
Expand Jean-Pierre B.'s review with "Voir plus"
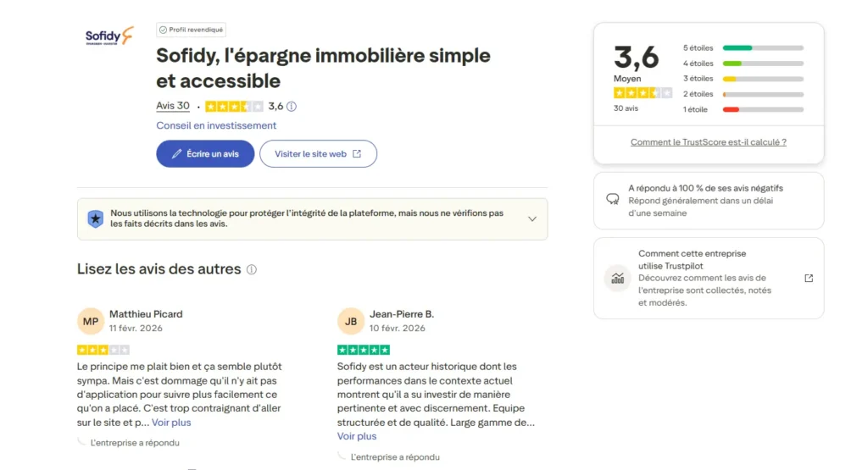tap(357, 436)
